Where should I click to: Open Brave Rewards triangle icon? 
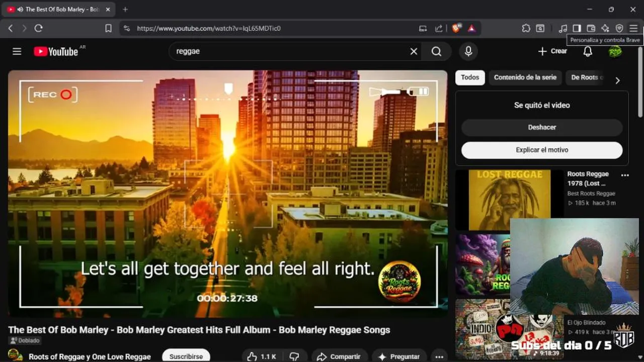[471, 29]
